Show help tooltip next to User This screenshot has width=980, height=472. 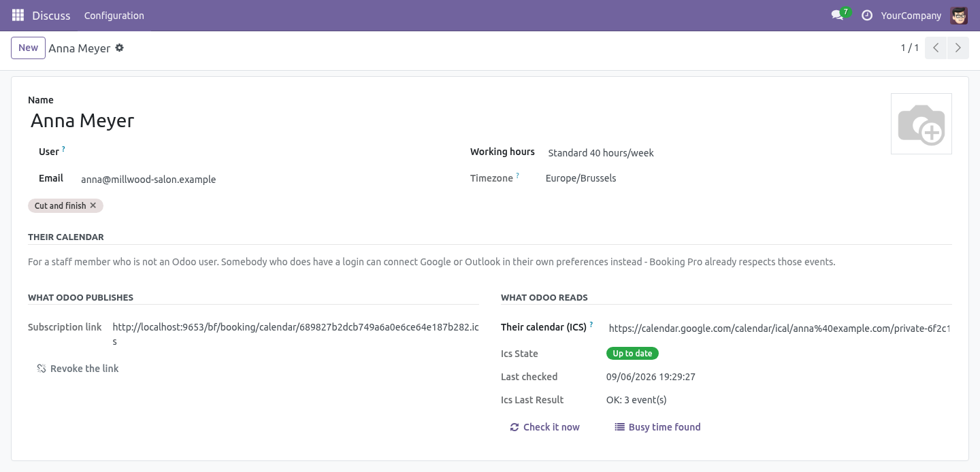point(63,148)
